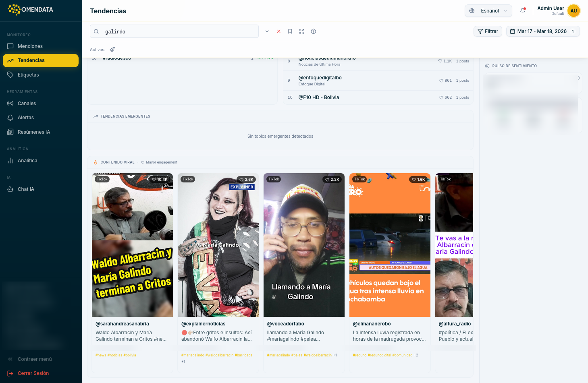Viewport: 588px width, 383px height.
Task: Open the @voceadorfabo TikTok thumbnail
Action: [304, 244]
